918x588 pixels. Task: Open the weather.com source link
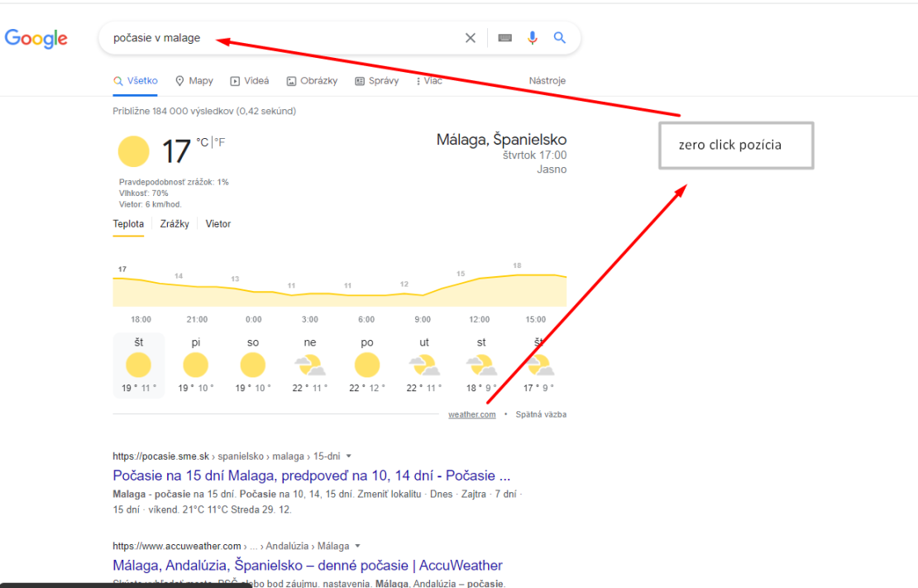click(x=472, y=414)
